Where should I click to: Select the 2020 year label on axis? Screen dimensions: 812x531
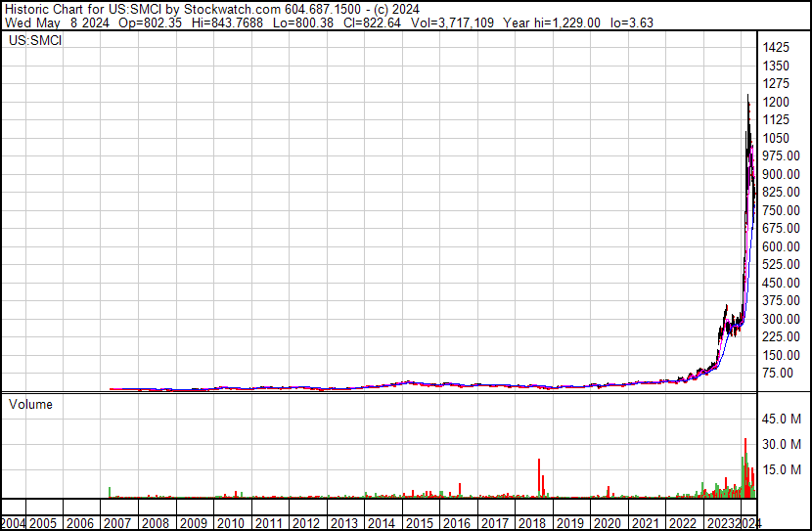pyautogui.click(x=608, y=523)
